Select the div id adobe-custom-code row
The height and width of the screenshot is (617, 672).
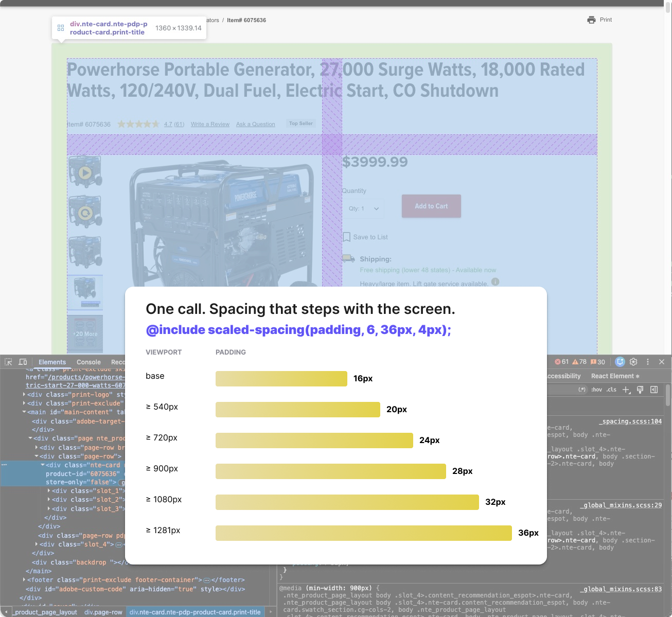136,589
